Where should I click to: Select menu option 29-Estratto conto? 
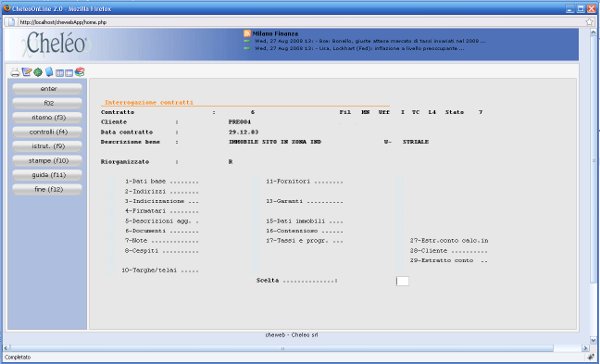pos(449,260)
